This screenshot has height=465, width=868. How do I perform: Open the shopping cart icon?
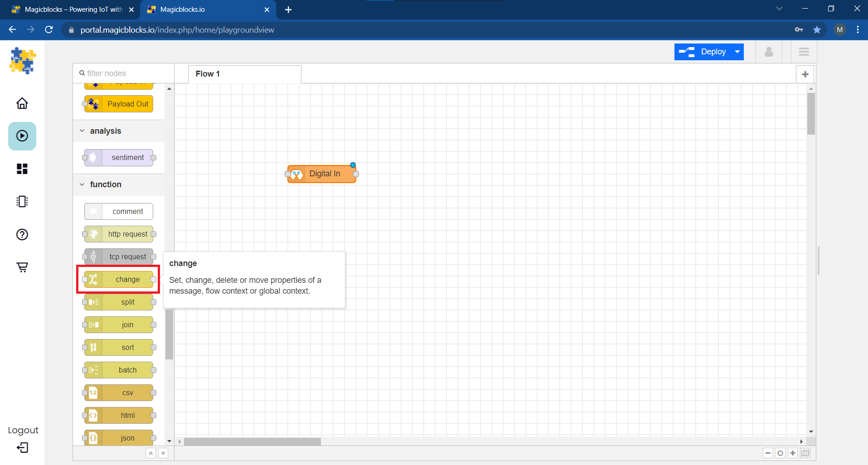(x=22, y=267)
